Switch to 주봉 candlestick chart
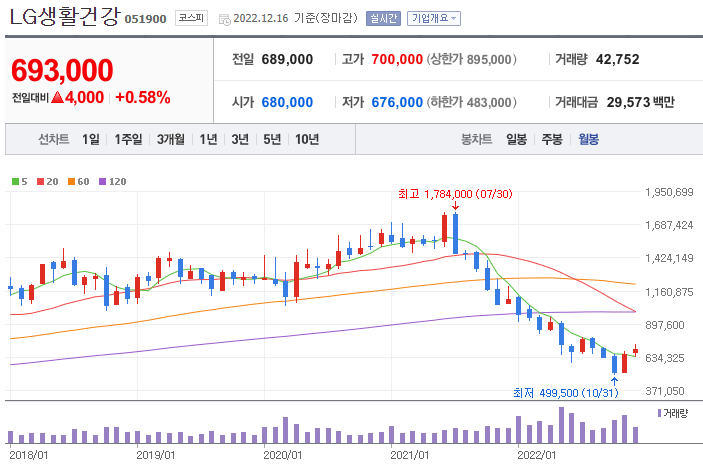 click(552, 139)
